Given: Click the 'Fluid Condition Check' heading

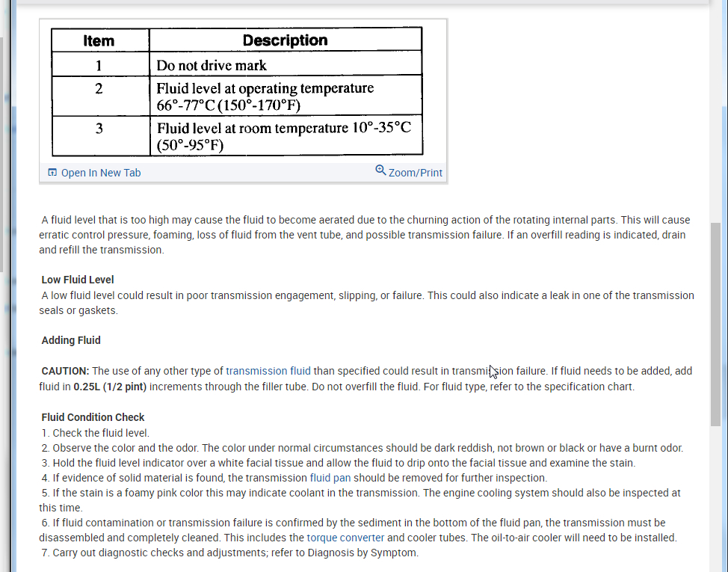Looking at the screenshot, I should click(x=93, y=417).
